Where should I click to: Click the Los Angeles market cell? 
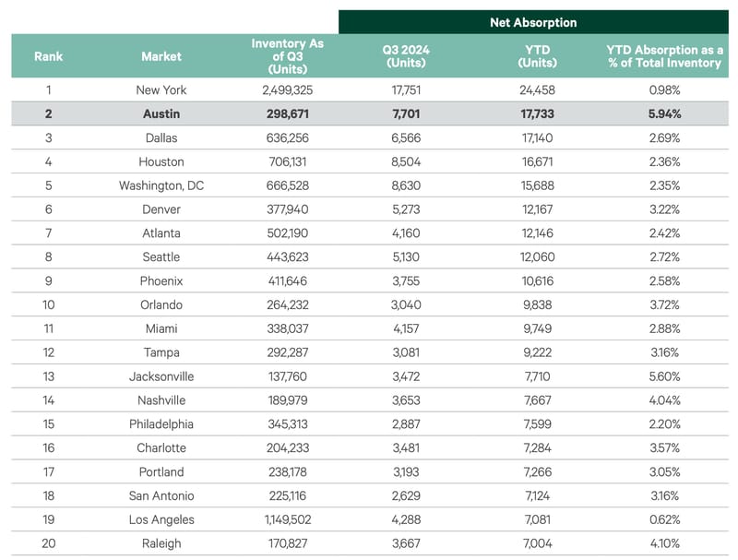point(161,519)
